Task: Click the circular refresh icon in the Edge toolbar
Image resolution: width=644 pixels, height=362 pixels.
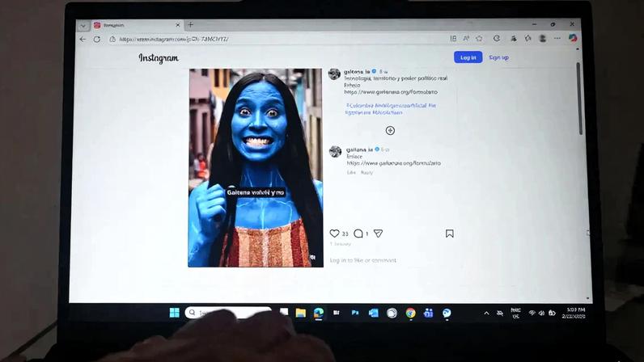Action: 497,38
